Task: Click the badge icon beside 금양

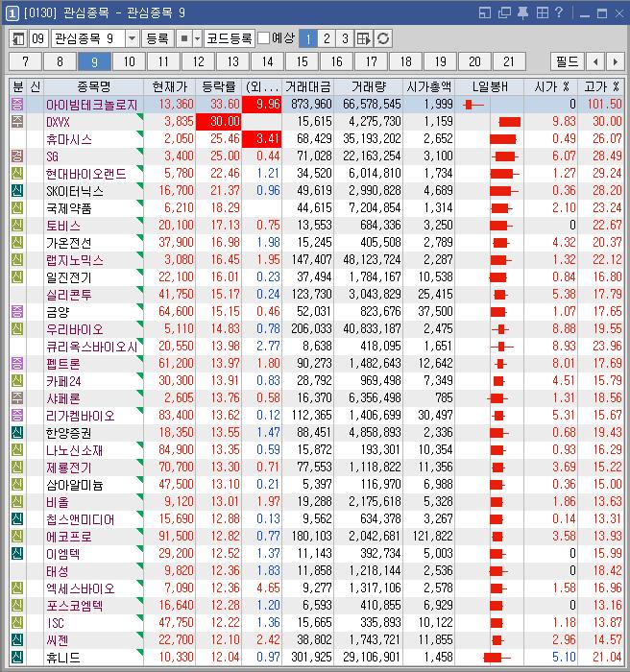Action: [x=17, y=311]
